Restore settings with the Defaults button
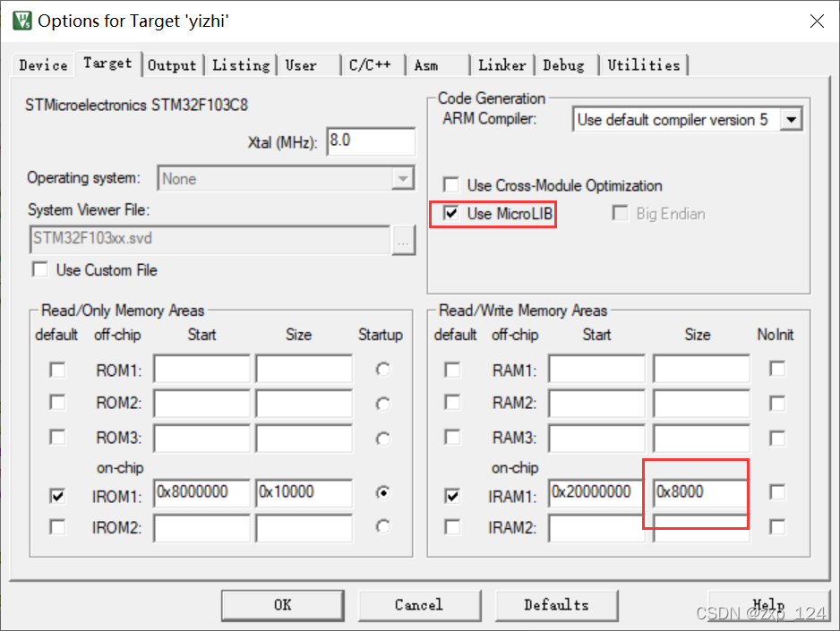 (557, 605)
